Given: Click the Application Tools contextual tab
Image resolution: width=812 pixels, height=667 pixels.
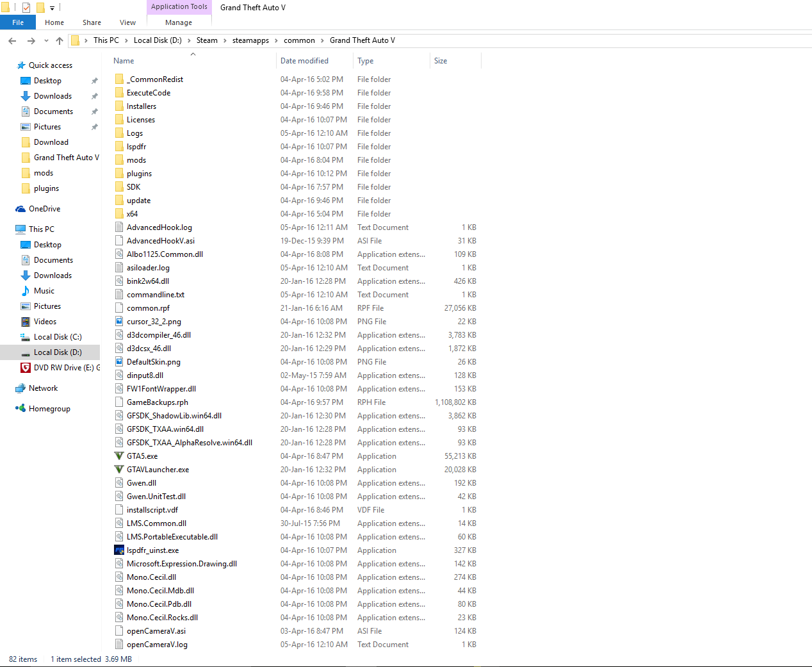Looking at the screenshot, I should 179,7.
